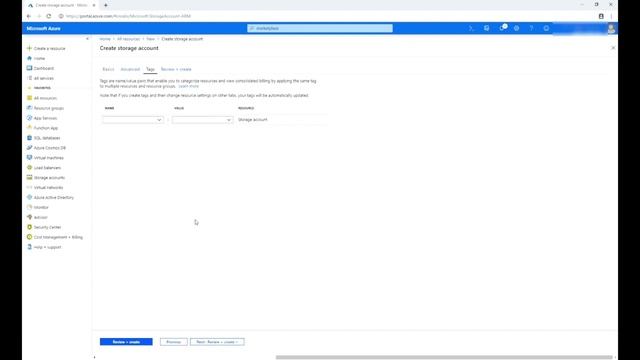The image size is (640, 360).
Task: Click the Security Center shield icon
Action: click(29, 227)
